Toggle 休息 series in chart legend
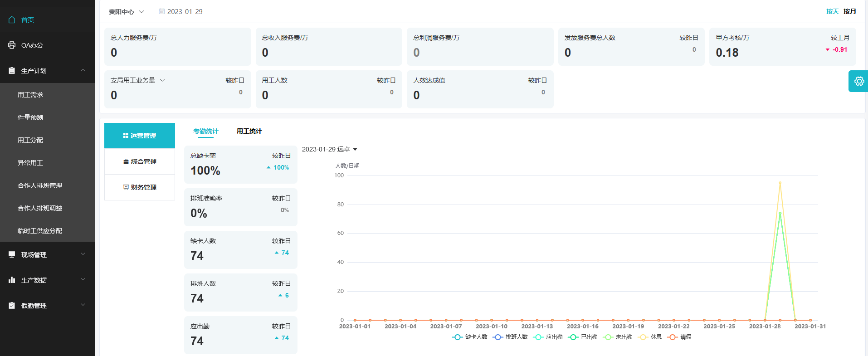 coord(650,337)
